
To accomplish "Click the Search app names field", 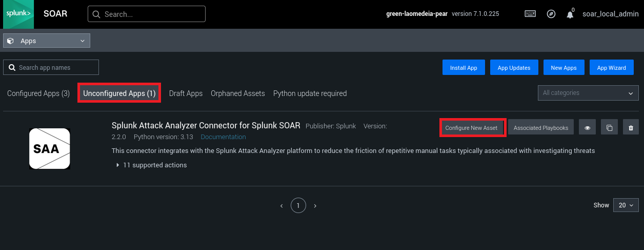I will pyautogui.click(x=51, y=67).
